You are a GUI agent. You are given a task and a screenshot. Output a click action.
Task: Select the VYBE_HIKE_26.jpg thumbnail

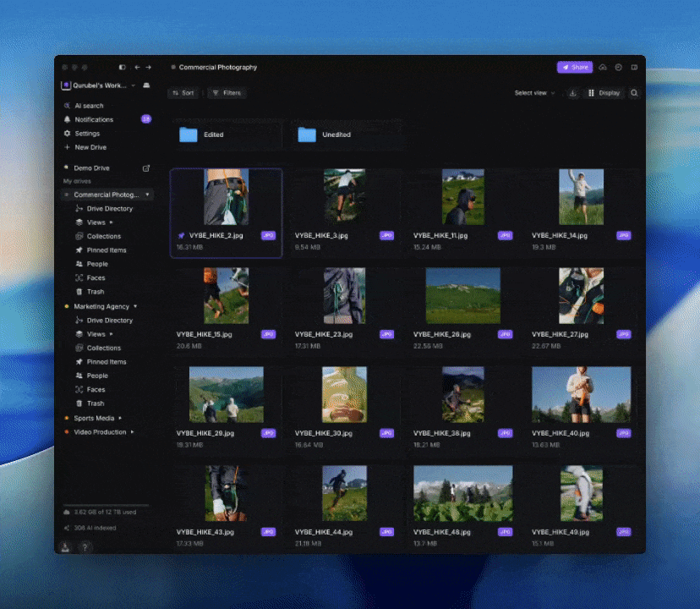pos(462,296)
